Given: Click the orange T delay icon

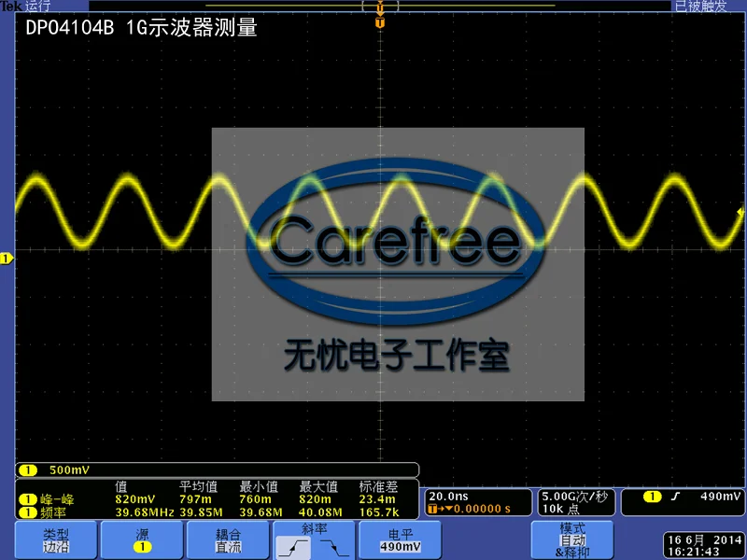Looking at the screenshot, I should [x=432, y=509].
